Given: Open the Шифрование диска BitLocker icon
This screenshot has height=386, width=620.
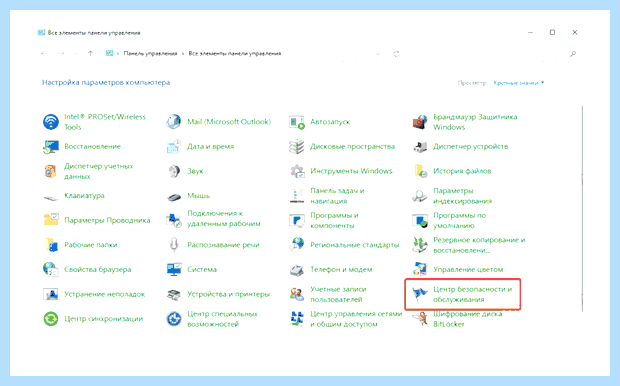Looking at the screenshot, I should click(x=420, y=319).
